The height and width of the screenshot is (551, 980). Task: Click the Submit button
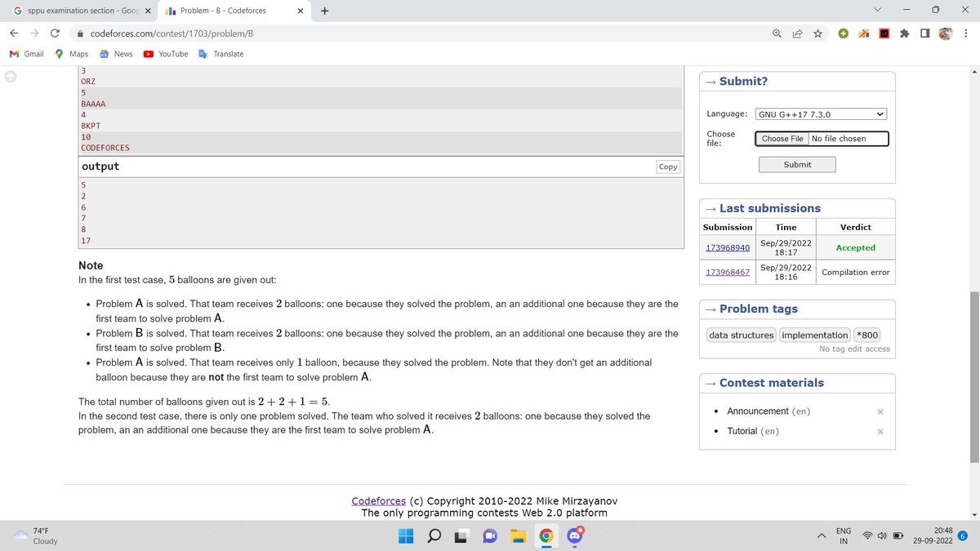point(797,164)
